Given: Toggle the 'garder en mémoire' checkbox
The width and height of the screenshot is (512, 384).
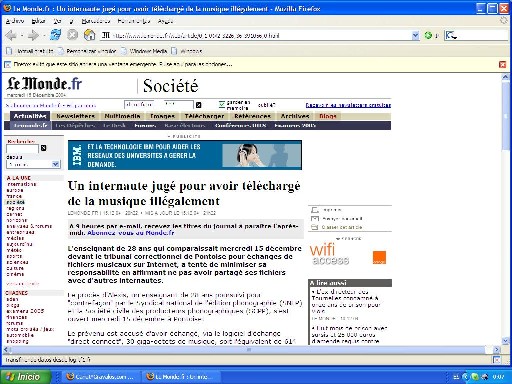Looking at the screenshot, I should pyautogui.click(x=222, y=105).
